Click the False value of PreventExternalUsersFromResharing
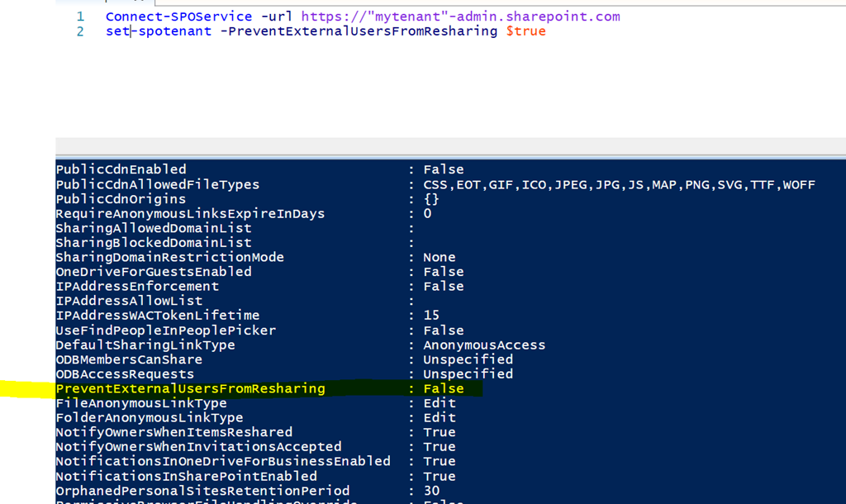 point(443,388)
